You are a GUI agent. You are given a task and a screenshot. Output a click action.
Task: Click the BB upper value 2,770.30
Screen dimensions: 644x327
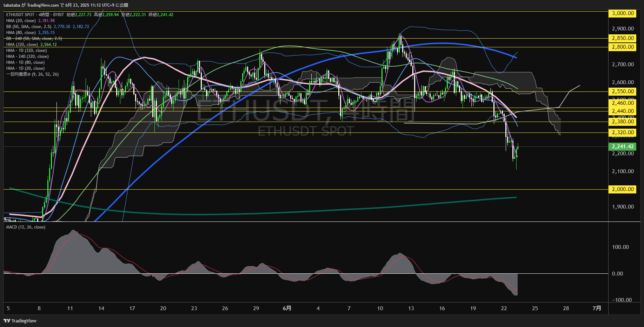pyautogui.click(x=62, y=27)
